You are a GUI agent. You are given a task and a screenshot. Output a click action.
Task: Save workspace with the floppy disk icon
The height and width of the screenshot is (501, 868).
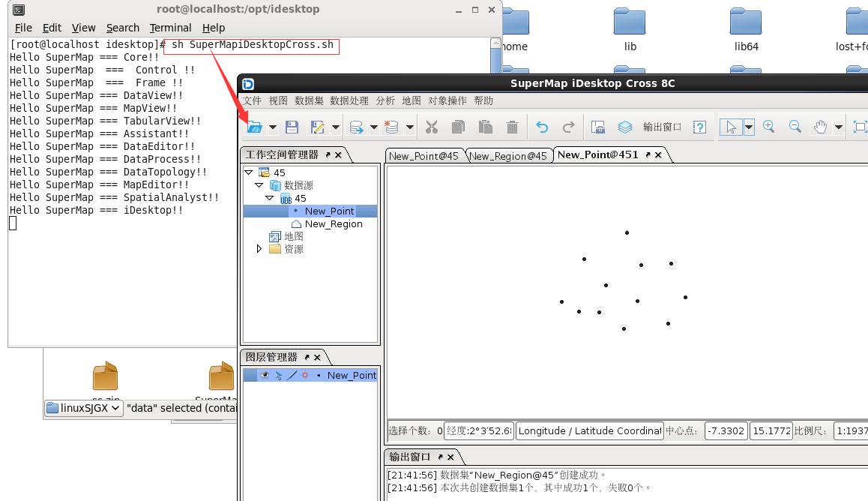point(292,127)
